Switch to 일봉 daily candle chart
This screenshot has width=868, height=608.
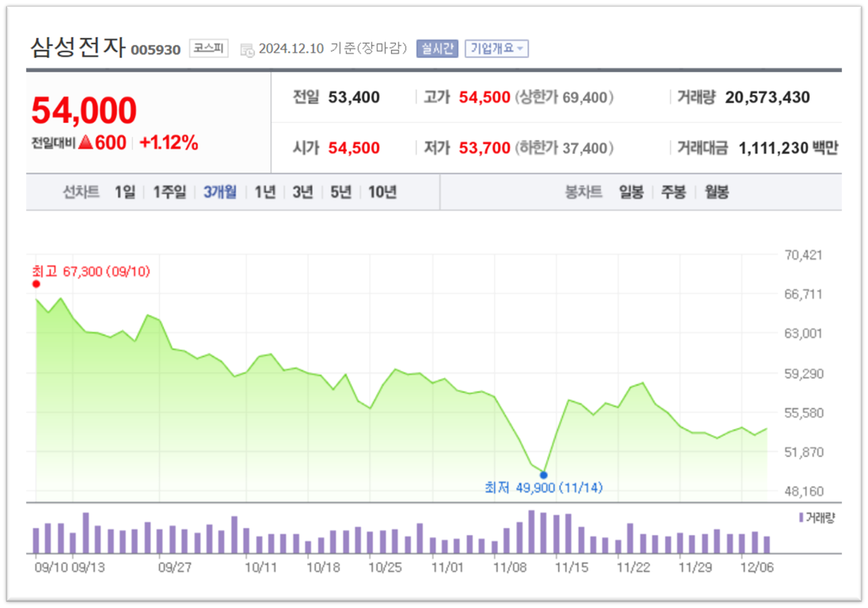coord(631,192)
